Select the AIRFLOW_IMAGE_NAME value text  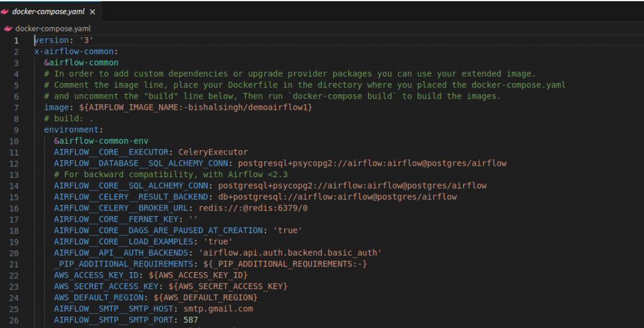pyautogui.click(x=196, y=107)
